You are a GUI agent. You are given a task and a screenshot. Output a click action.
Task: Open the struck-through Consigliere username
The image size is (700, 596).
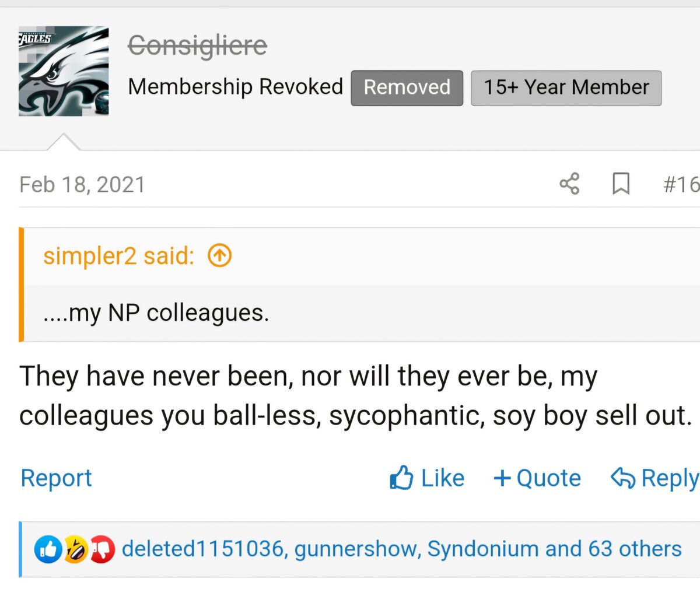pyautogui.click(x=198, y=45)
